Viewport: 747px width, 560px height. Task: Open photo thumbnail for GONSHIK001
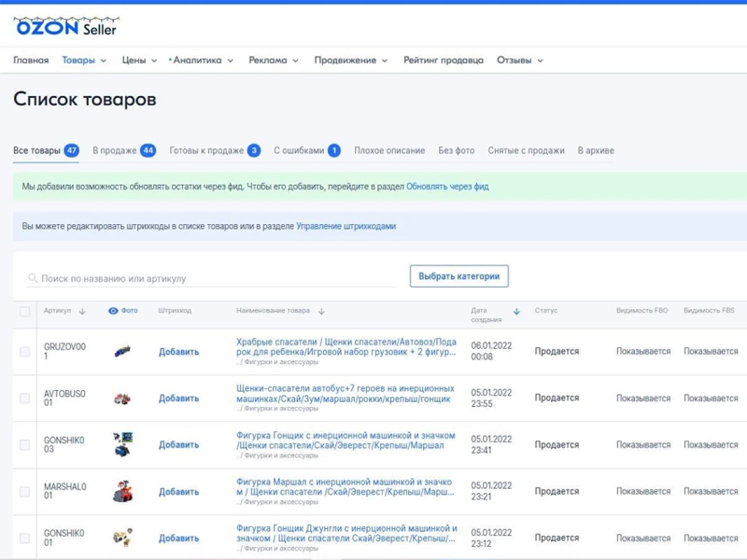pos(122,538)
